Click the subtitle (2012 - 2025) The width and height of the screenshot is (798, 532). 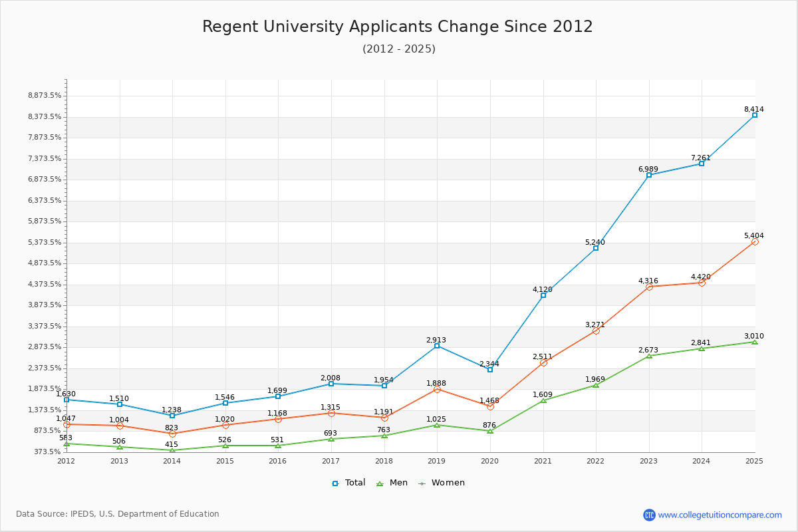tap(399, 49)
